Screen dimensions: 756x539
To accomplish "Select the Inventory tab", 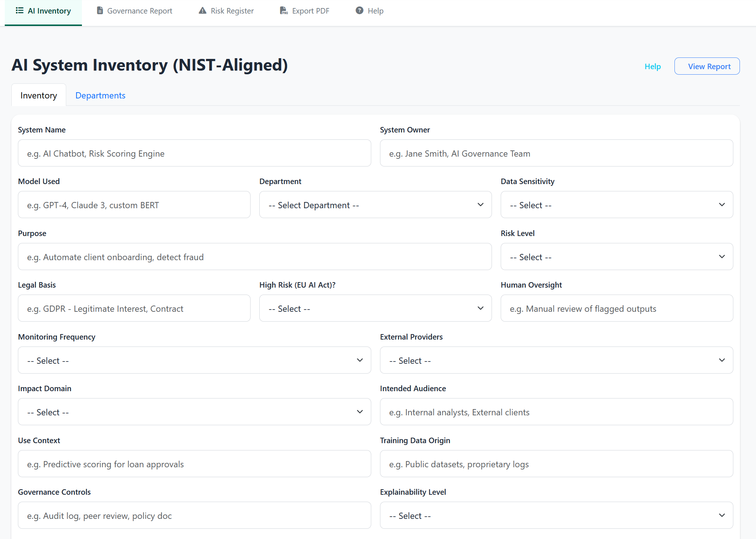I will coord(38,95).
